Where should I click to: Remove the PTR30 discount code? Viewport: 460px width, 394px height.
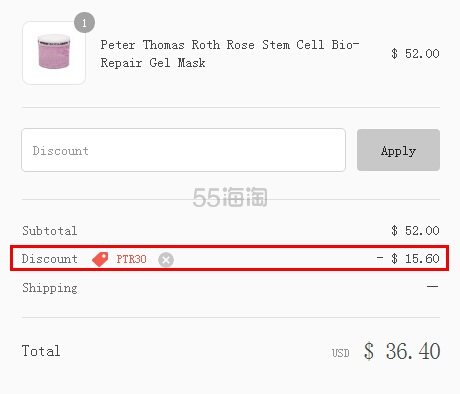tap(166, 260)
